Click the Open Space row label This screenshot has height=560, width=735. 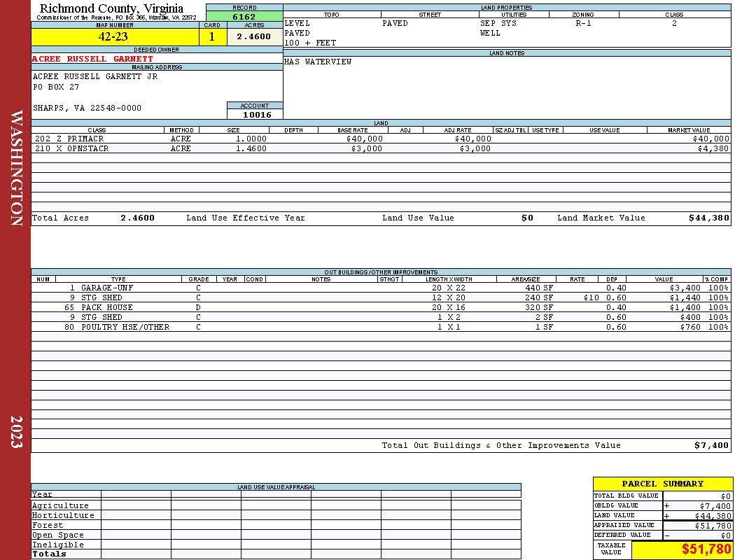pos(57,535)
